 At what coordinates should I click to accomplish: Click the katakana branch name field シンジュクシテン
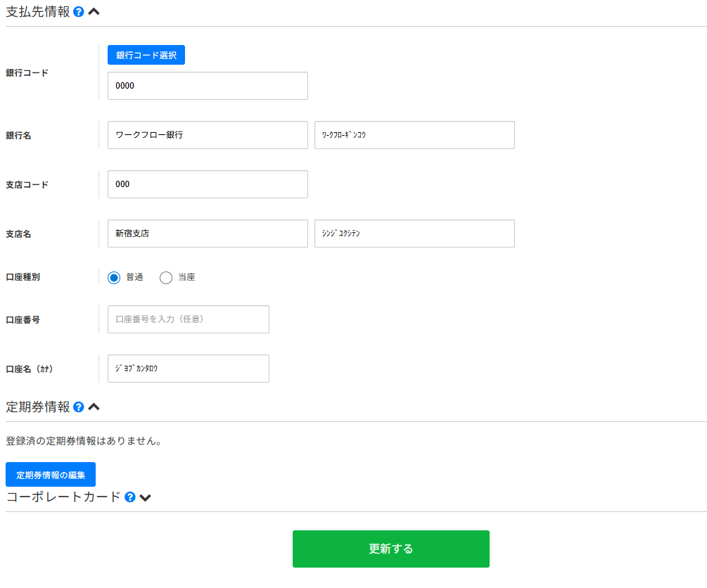coord(414,233)
